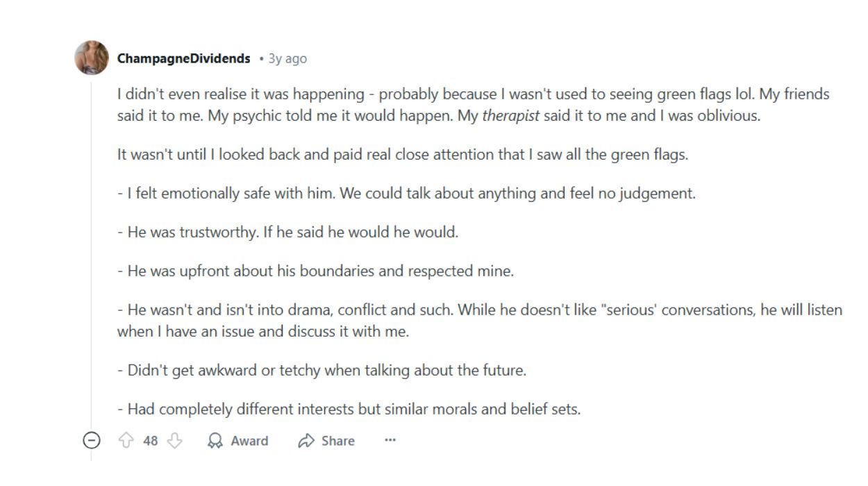Click the Share arrow icon
The height and width of the screenshot is (486, 868).
(306, 441)
